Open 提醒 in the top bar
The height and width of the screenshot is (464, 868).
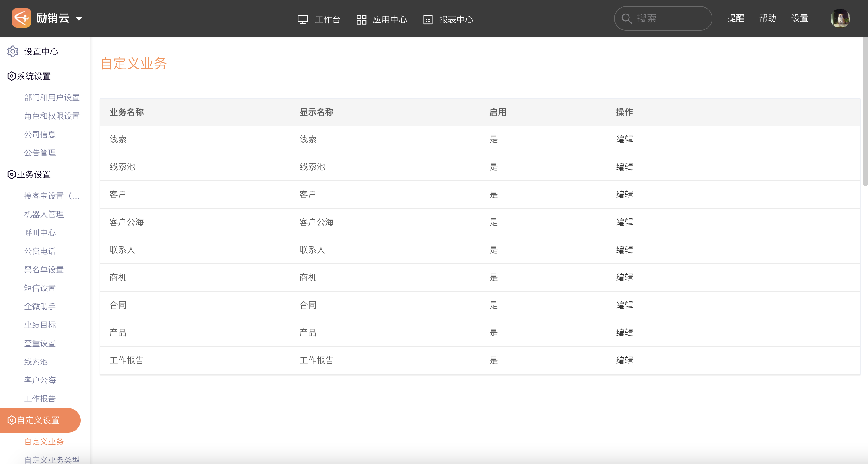(x=736, y=18)
